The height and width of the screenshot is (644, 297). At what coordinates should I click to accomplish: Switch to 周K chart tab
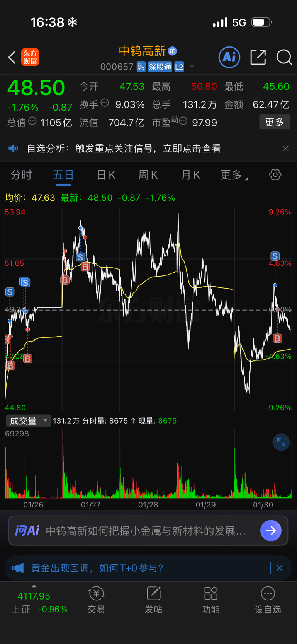point(148,175)
